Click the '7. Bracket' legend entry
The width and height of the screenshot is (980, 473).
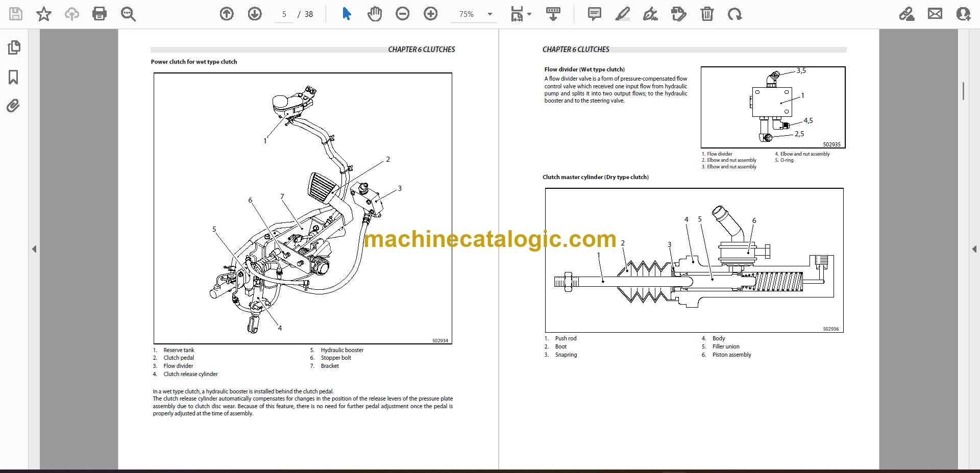coord(325,366)
